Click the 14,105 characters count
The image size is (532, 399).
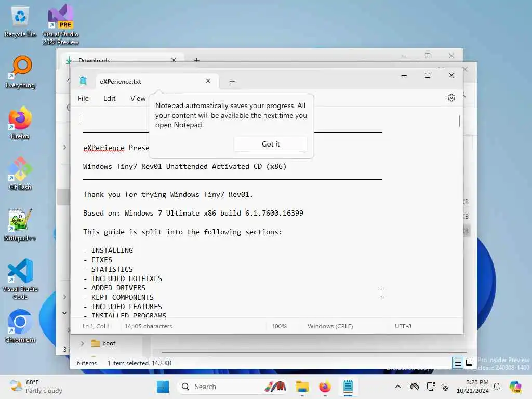(148, 326)
